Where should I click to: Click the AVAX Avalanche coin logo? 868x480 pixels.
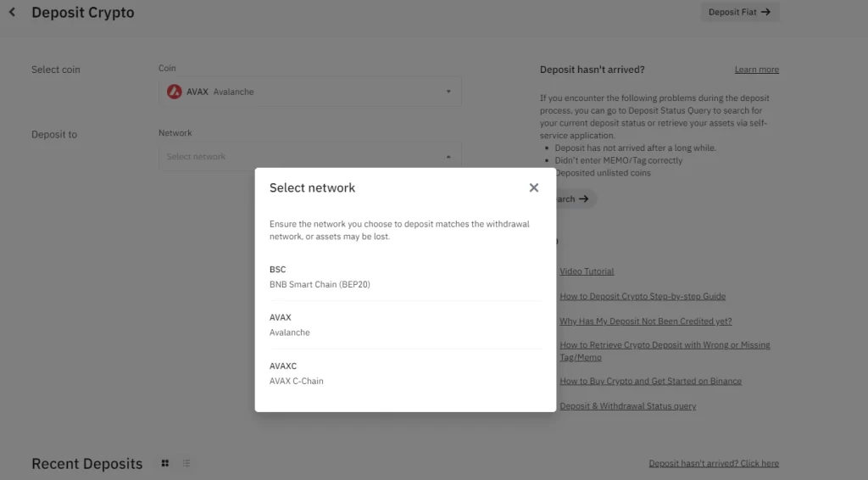click(x=175, y=92)
